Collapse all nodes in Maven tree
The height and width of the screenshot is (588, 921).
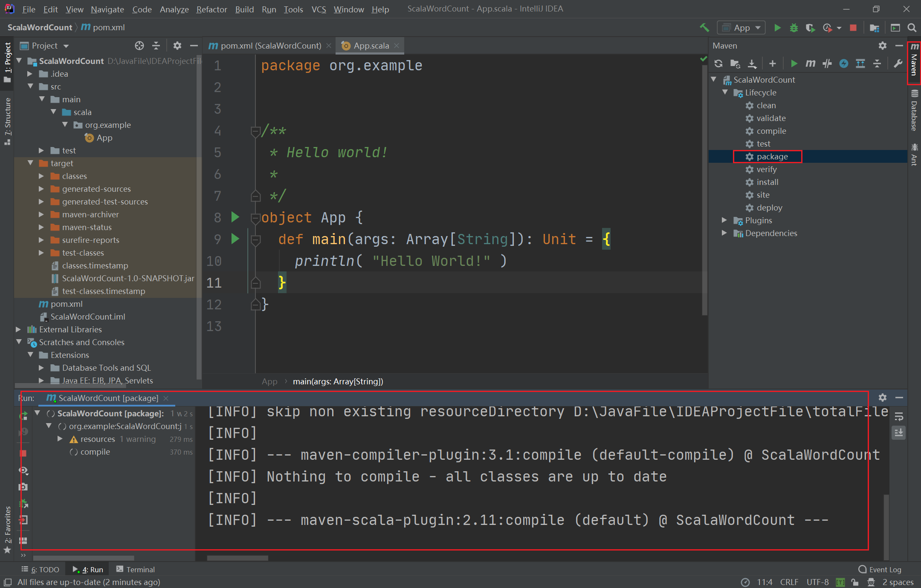pyautogui.click(x=877, y=63)
